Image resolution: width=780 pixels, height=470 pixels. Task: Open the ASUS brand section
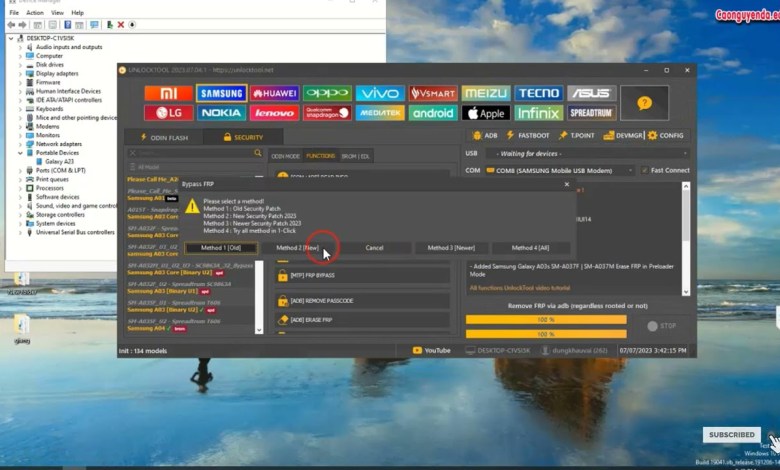[591, 94]
